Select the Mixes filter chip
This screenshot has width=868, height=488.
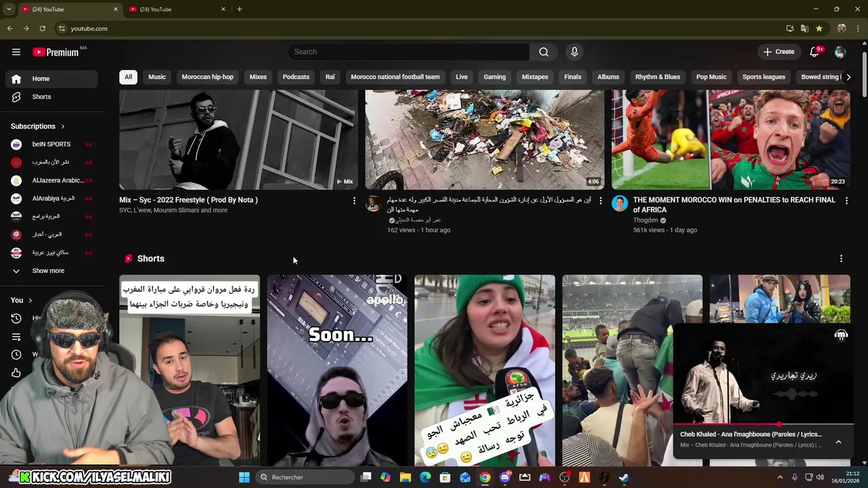tap(258, 77)
